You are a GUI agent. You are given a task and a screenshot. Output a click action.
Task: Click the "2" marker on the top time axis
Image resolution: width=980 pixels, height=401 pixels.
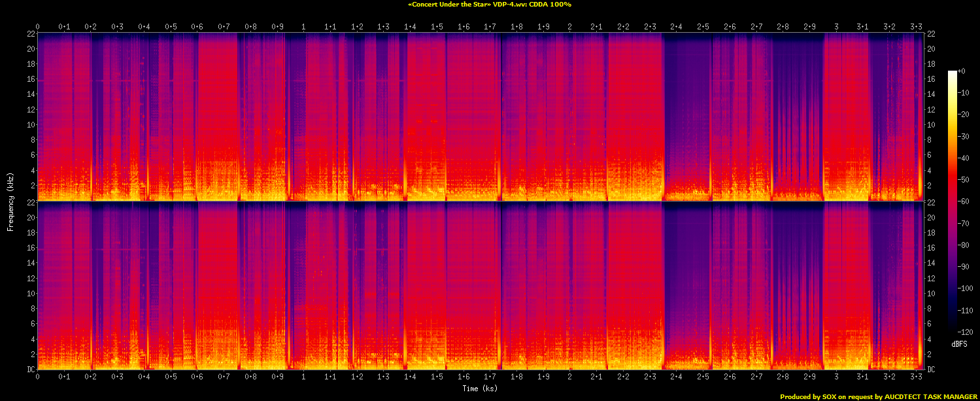[569, 27]
